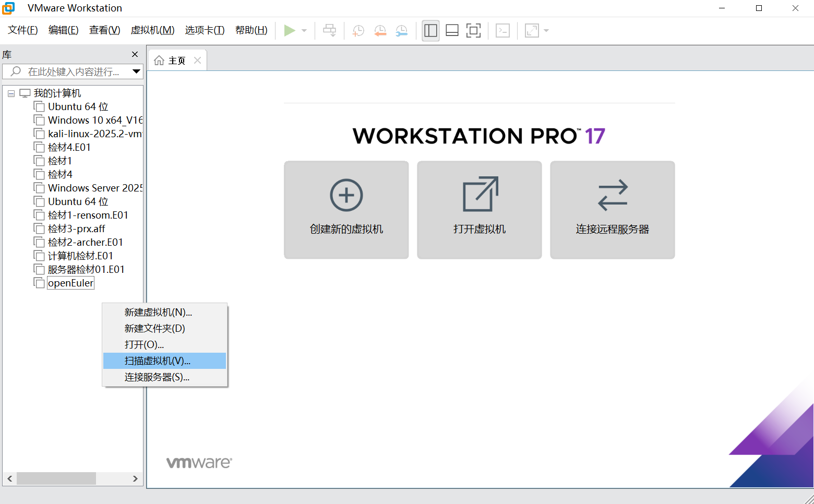Open the 查看(V) menu

(x=105, y=30)
